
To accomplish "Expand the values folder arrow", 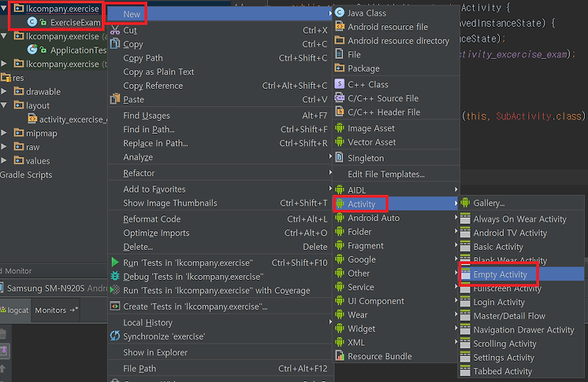I will click(x=4, y=161).
